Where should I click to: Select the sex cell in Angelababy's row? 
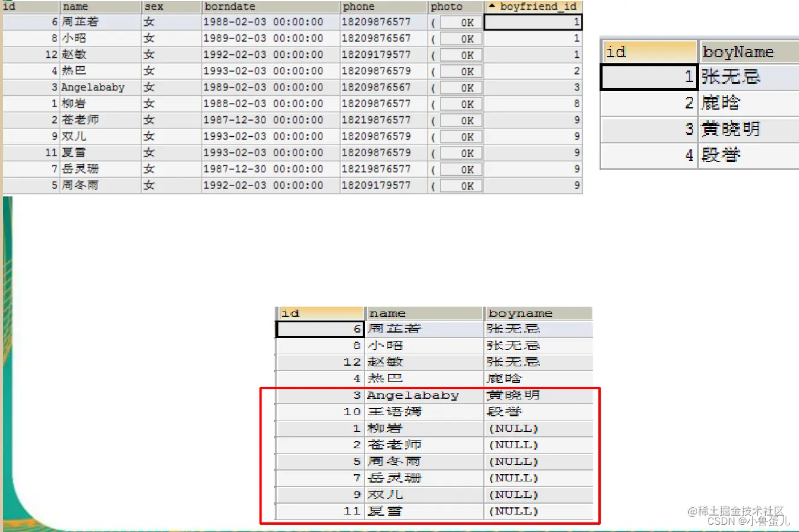click(x=172, y=87)
